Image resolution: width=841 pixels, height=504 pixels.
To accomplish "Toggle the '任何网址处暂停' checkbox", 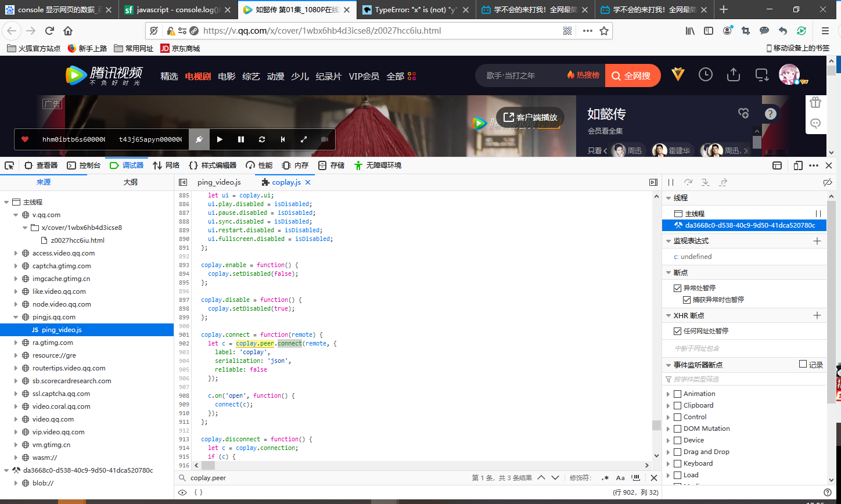I will point(677,331).
